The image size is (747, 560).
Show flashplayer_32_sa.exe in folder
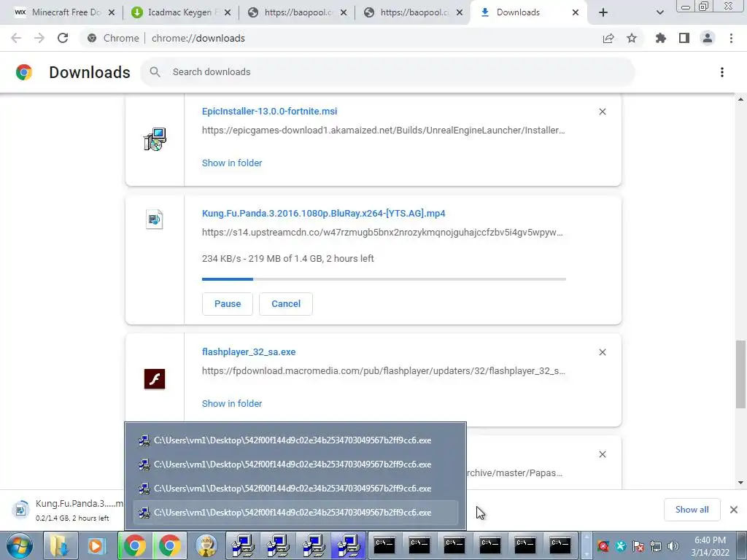point(232,403)
